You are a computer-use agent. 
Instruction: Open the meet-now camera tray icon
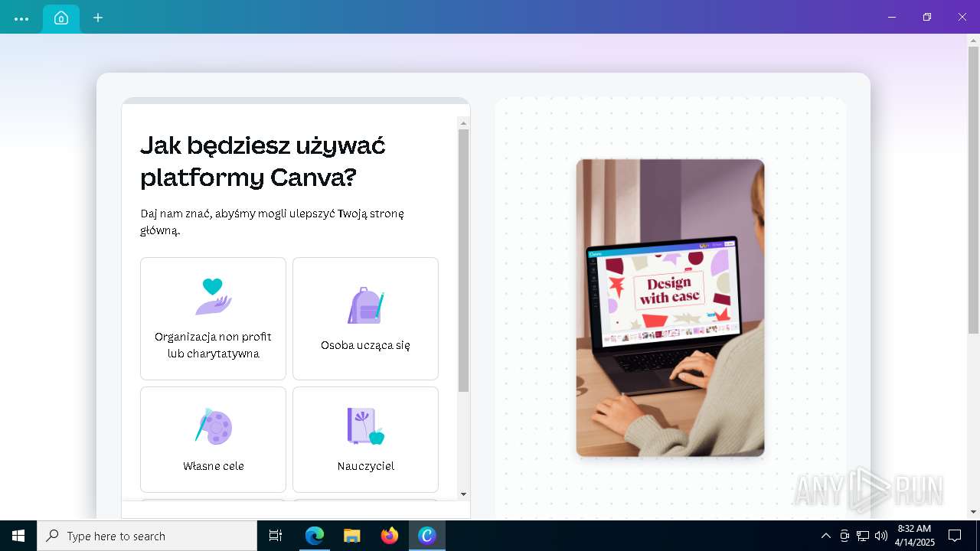click(844, 536)
